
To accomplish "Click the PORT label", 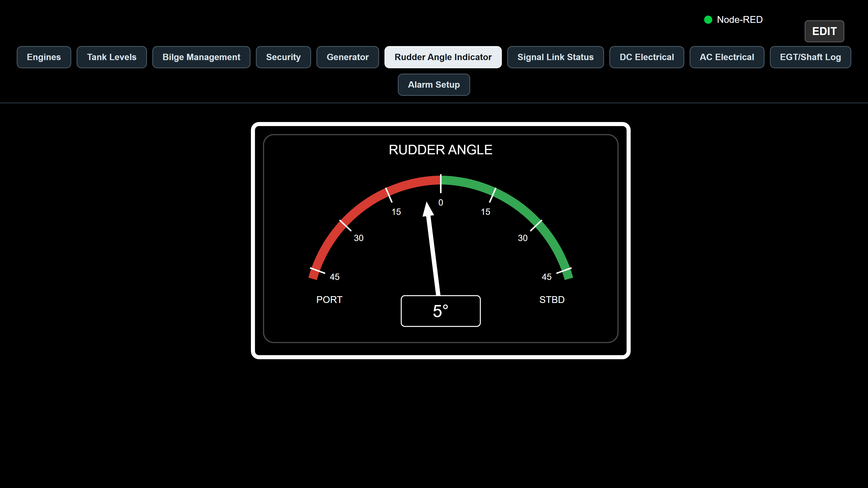I will 329,300.
